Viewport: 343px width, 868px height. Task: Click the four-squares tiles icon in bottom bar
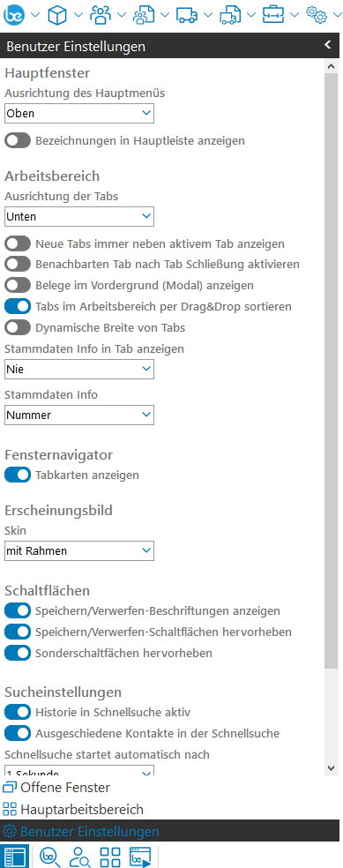110,857
